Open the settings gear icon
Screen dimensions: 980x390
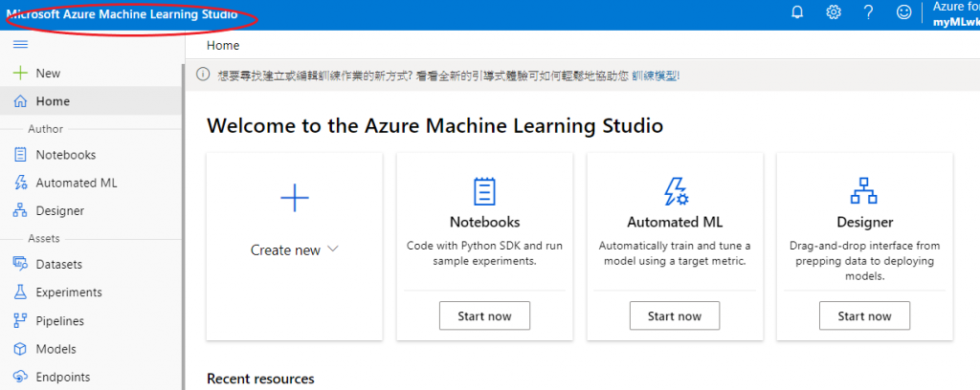[x=834, y=12]
